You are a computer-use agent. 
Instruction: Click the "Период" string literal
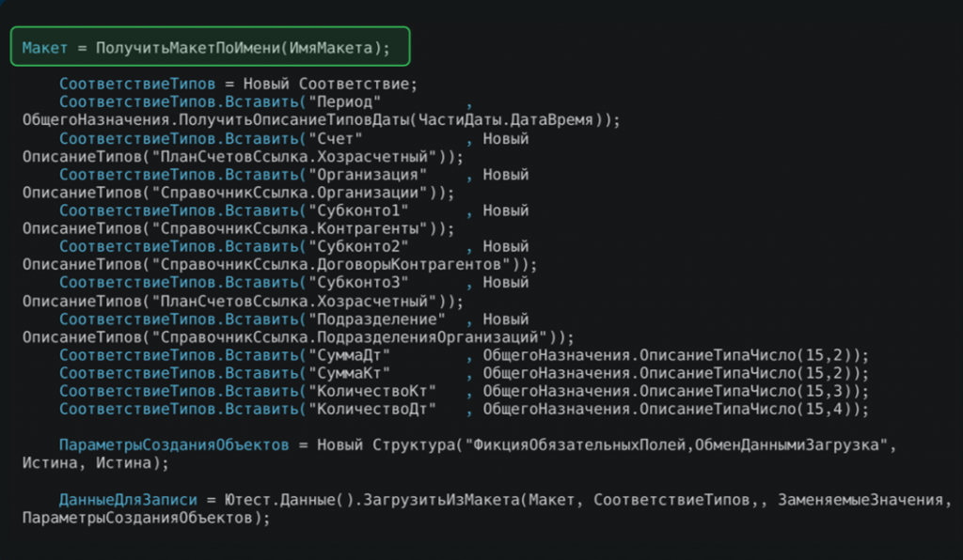tap(344, 101)
